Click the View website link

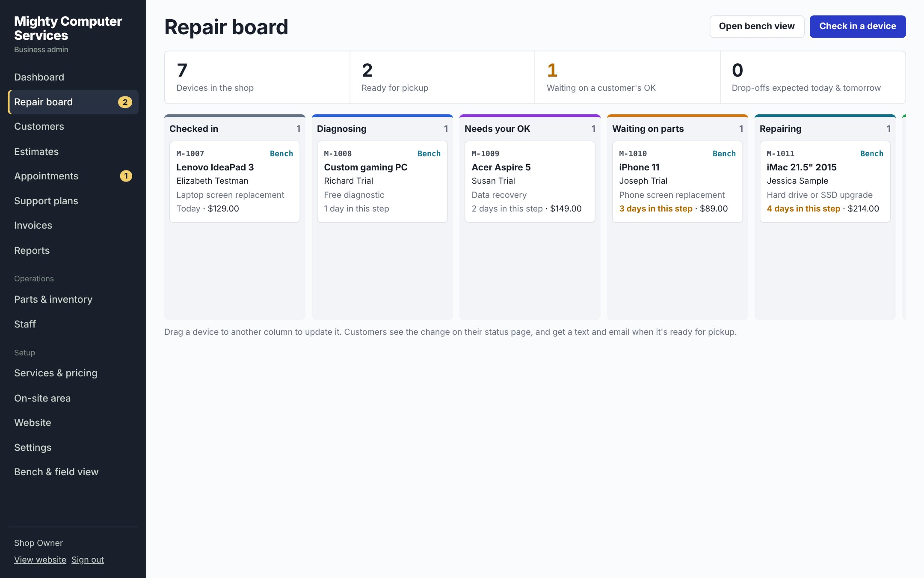[x=40, y=560]
